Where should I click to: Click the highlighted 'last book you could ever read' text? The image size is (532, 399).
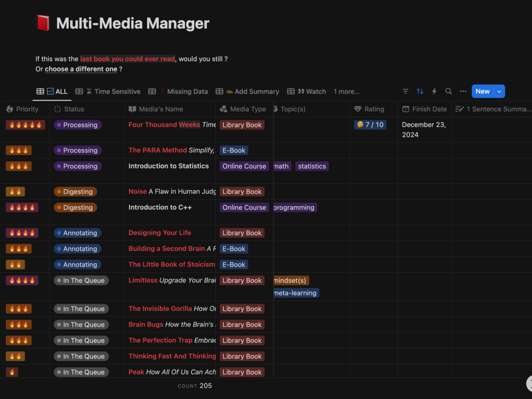pos(128,59)
